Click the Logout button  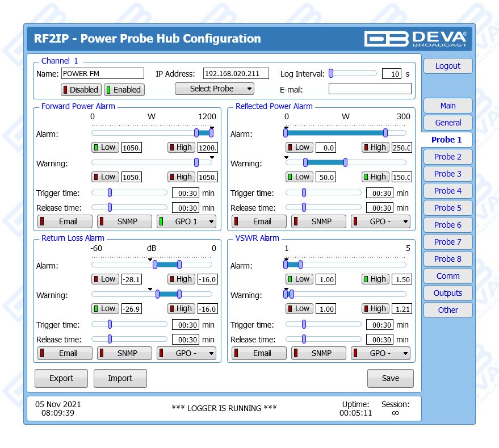447,66
